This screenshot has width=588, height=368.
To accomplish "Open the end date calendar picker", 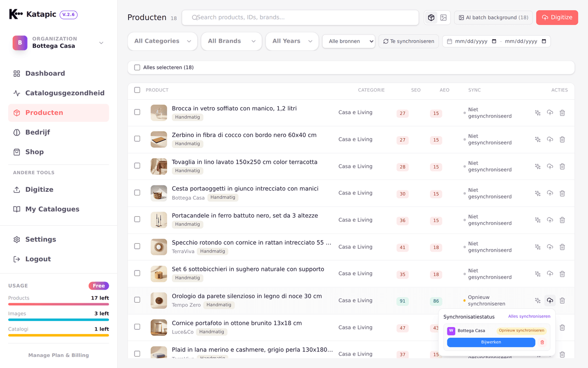I will coord(544,41).
